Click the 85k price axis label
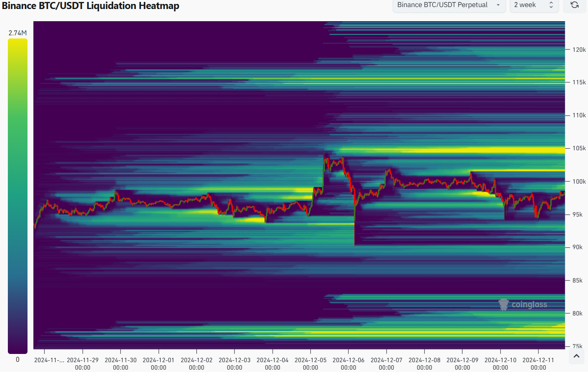 577,281
